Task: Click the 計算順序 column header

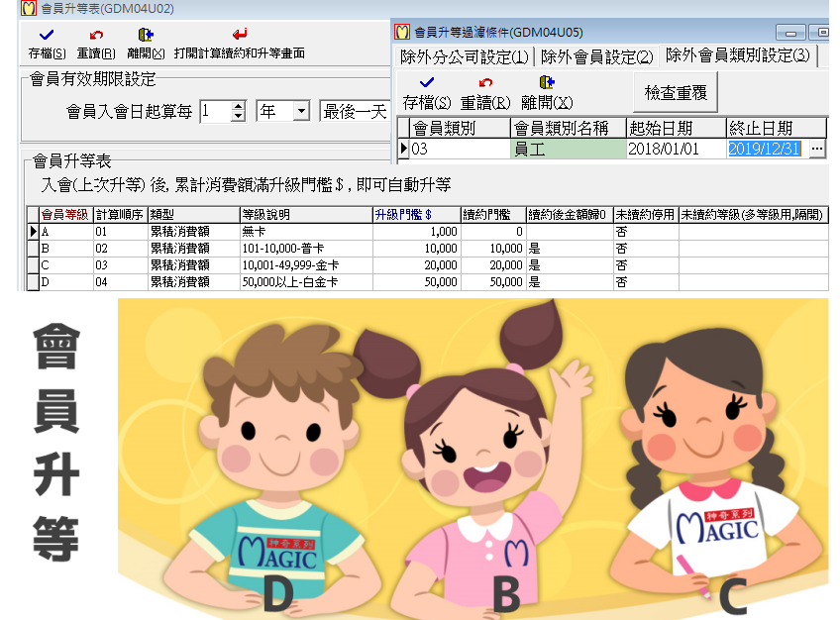Action: 120,215
